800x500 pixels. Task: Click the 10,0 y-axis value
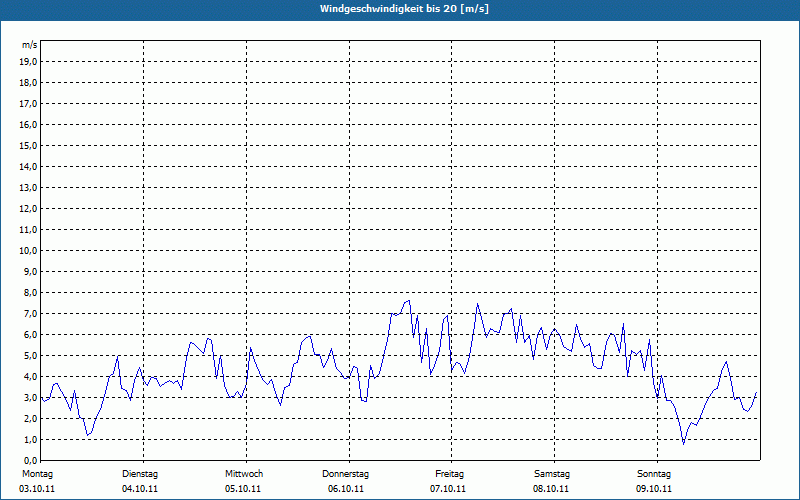point(27,251)
